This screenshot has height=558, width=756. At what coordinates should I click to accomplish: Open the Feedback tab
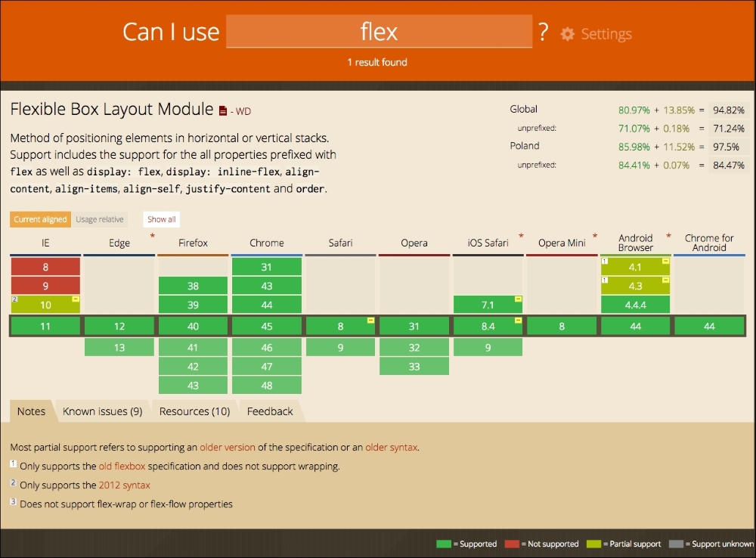tap(270, 411)
